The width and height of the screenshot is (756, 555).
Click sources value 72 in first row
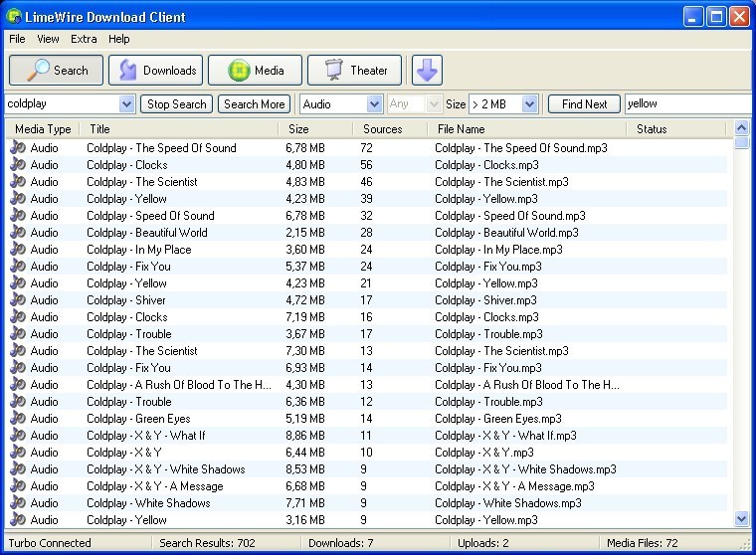(x=366, y=147)
